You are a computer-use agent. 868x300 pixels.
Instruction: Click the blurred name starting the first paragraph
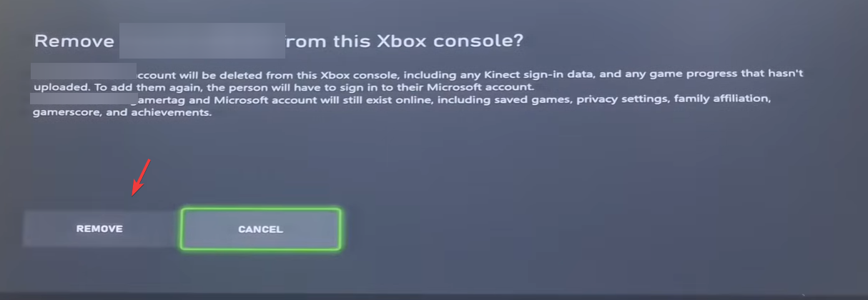[84, 73]
